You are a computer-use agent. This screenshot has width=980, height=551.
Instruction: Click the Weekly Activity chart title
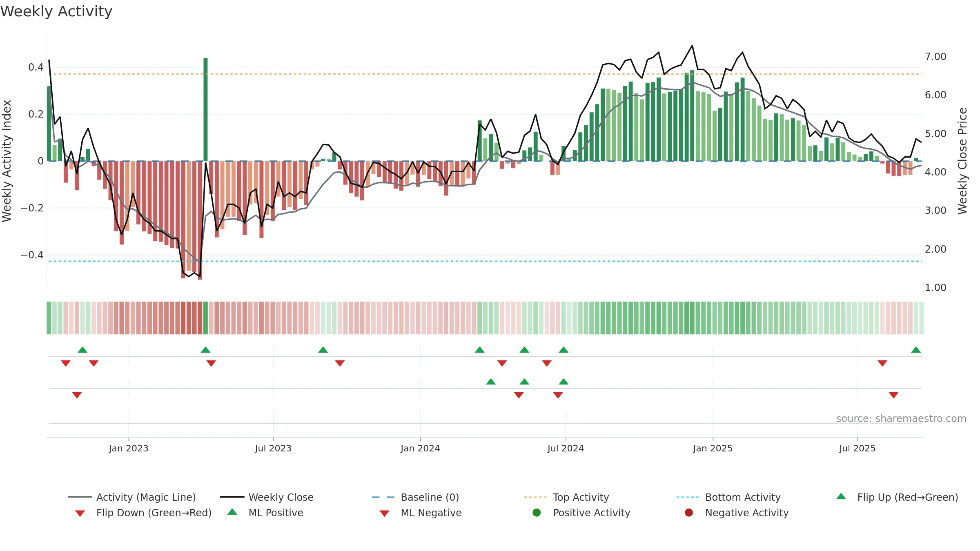pos(56,11)
